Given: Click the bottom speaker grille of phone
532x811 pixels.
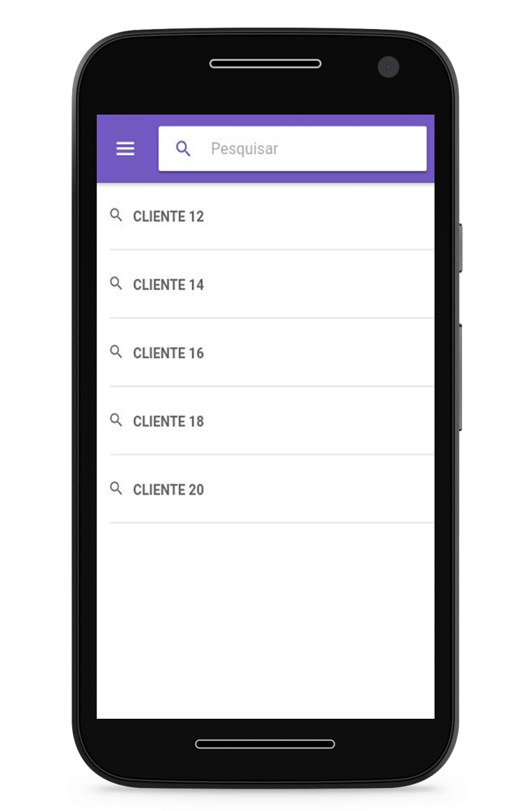Looking at the screenshot, I should (x=265, y=744).
